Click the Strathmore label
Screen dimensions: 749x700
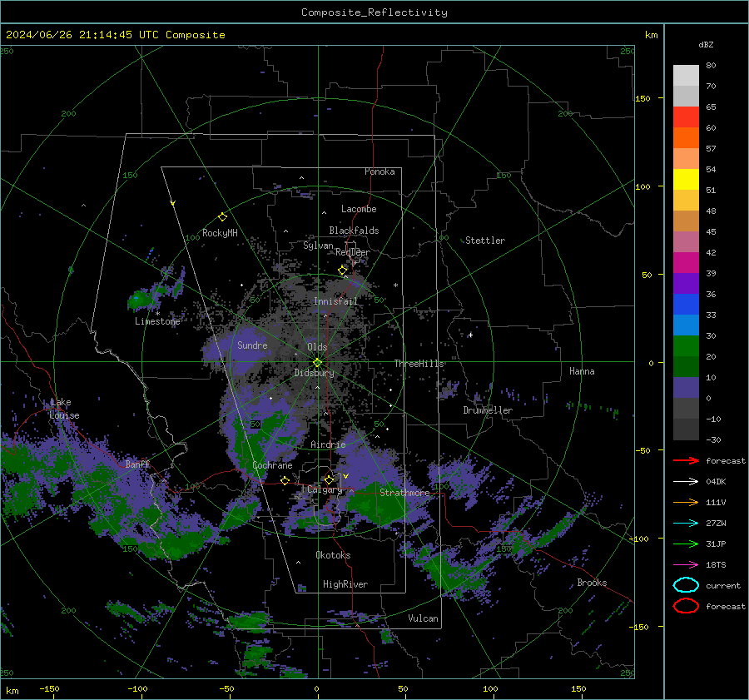404,493
